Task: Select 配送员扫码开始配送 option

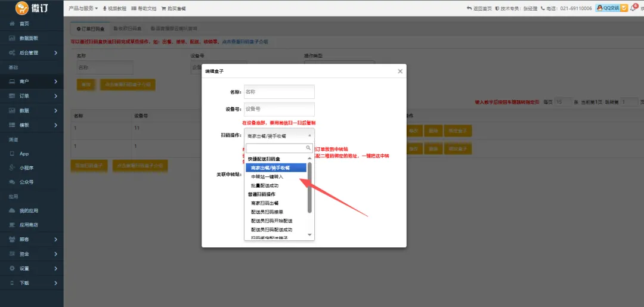Action: 276,221
